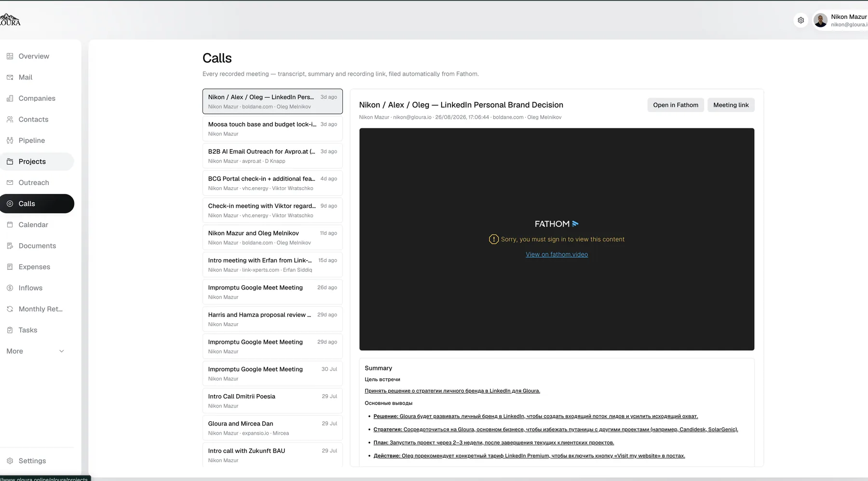
Task: Click the Summary goal line mentioning LinkedIn для Gloura
Action: click(452, 391)
